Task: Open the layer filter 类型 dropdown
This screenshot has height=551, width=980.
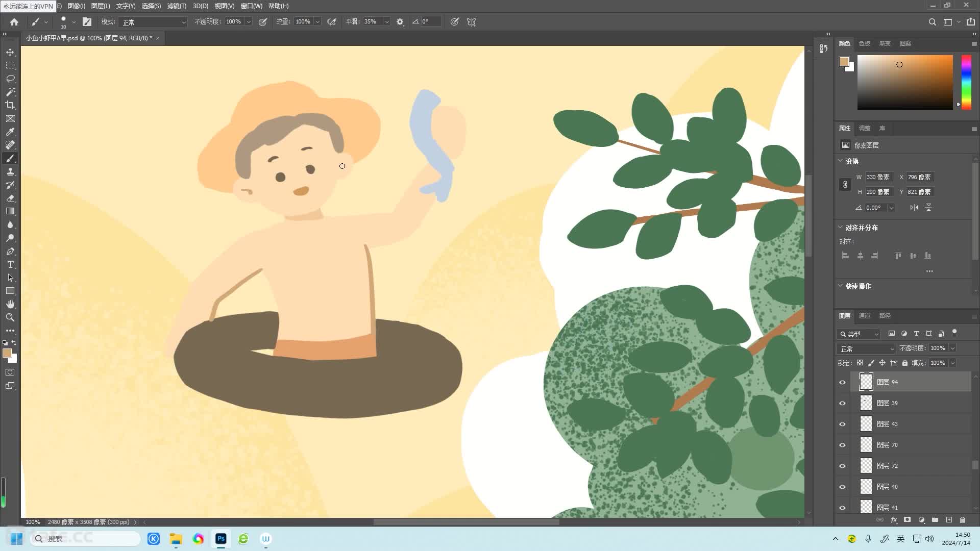Action: point(859,334)
